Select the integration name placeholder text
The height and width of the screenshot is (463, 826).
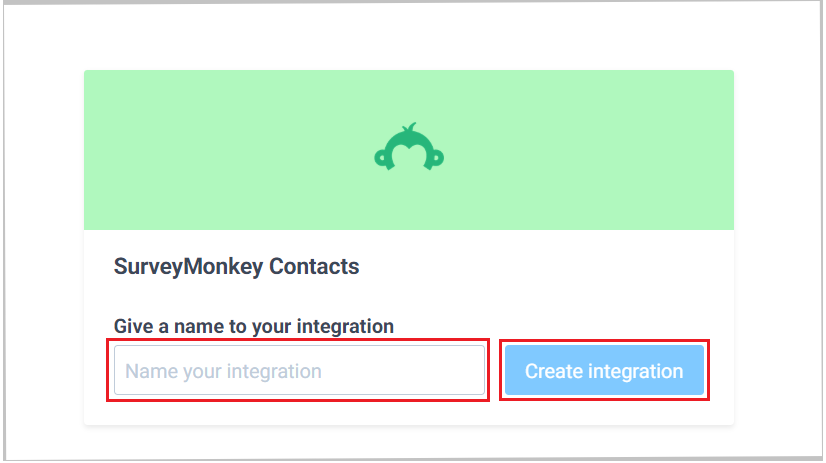(x=224, y=371)
